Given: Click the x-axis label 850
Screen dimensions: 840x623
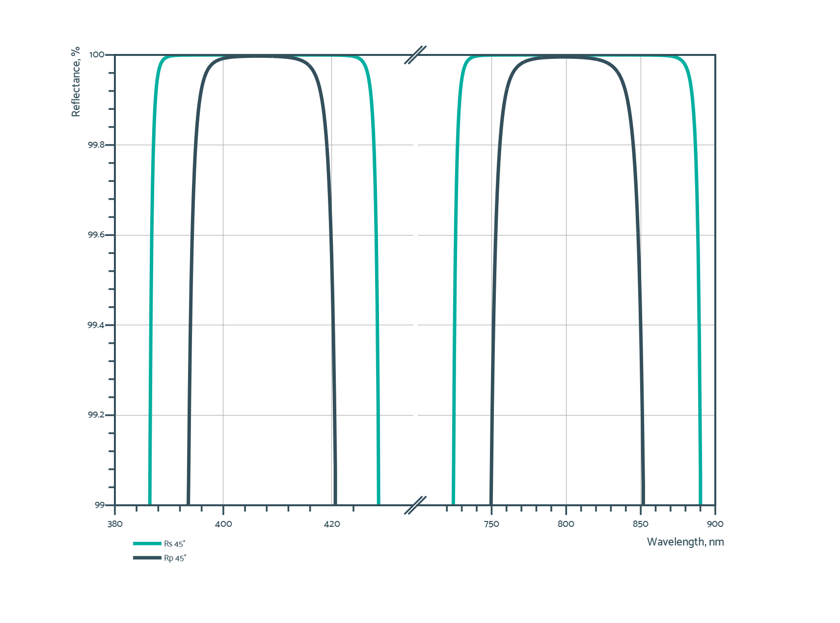Looking at the screenshot, I should point(641,524).
